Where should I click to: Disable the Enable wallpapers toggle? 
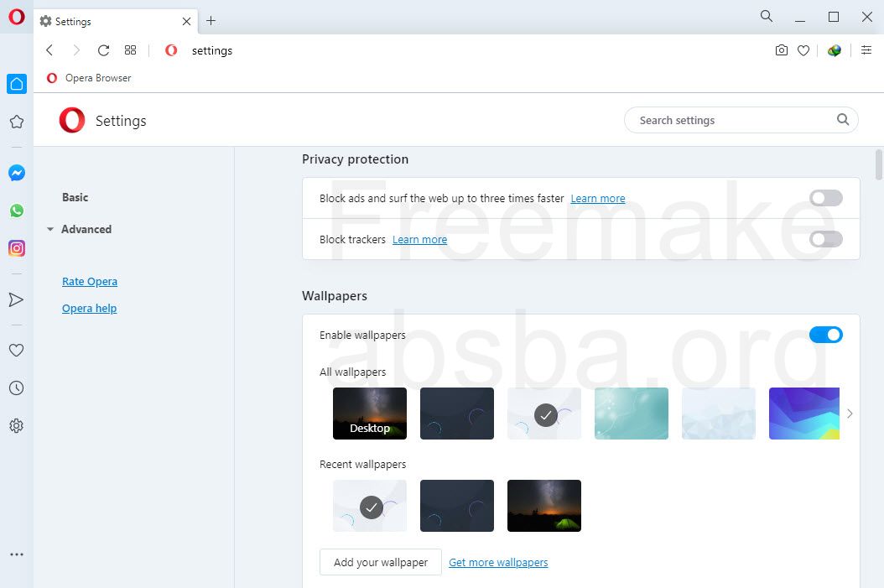click(826, 335)
